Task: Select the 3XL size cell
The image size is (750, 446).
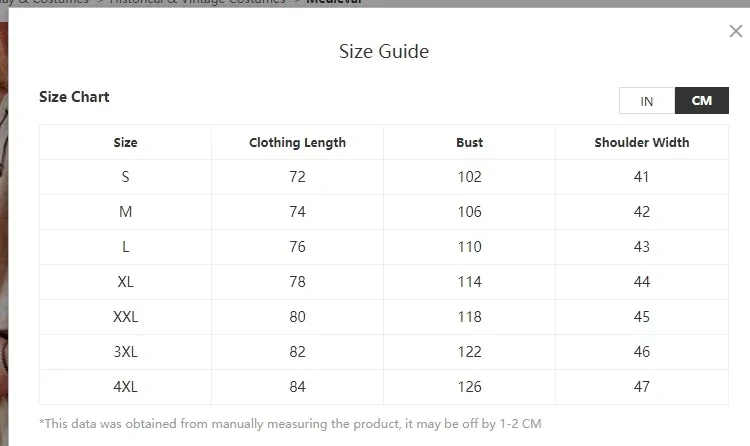Action: 125,352
